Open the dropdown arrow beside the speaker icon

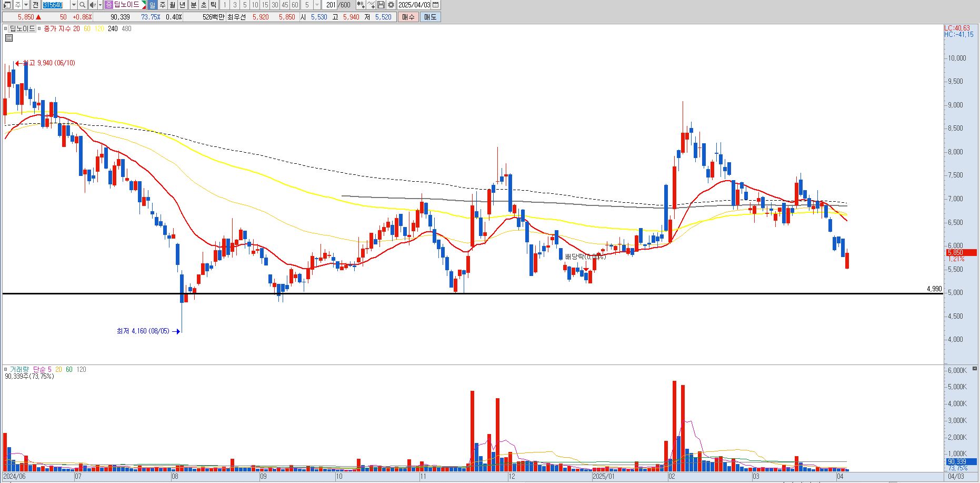[100, 5]
